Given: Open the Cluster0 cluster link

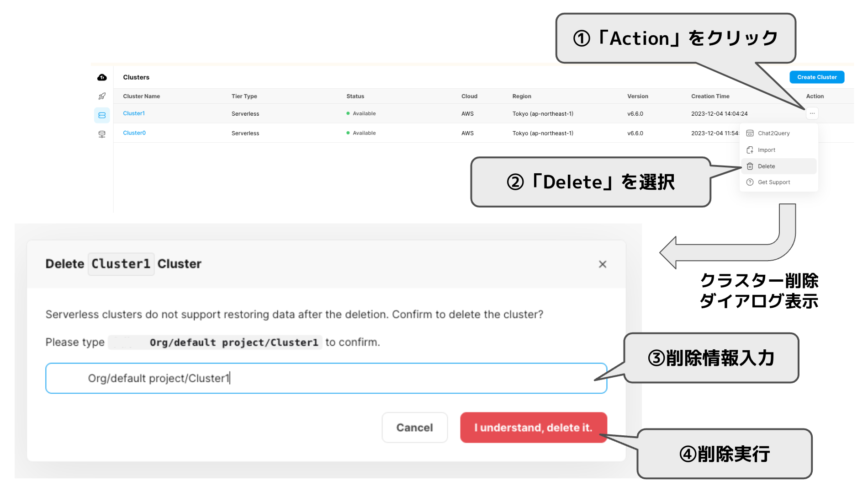Looking at the screenshot, I should coord(133,133).
